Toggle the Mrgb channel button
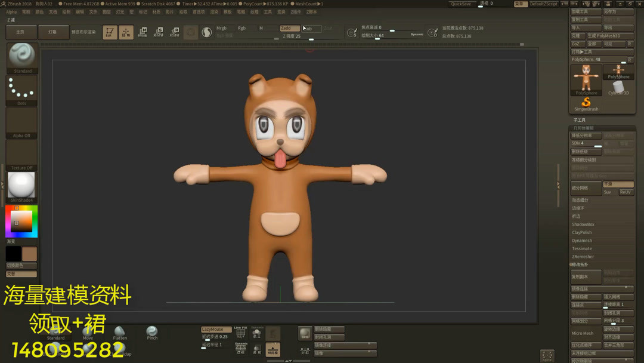The image size is (644, 363). click(222, 28)
